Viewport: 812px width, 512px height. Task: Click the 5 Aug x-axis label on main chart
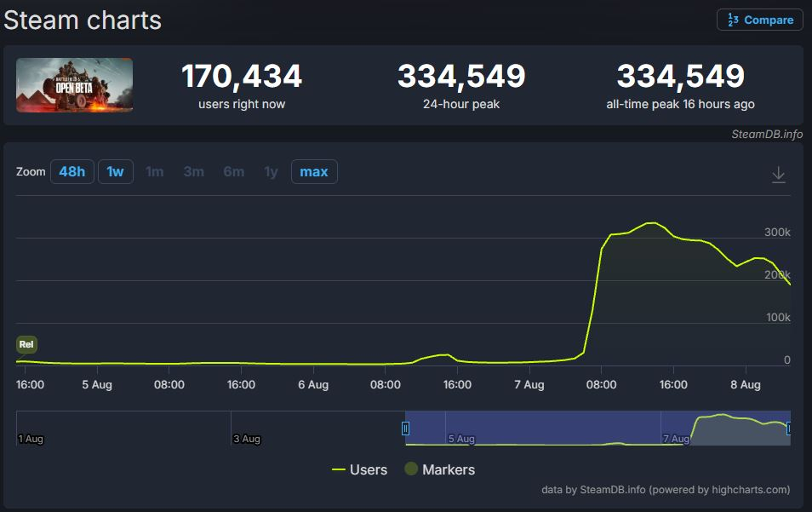[97, 384]
